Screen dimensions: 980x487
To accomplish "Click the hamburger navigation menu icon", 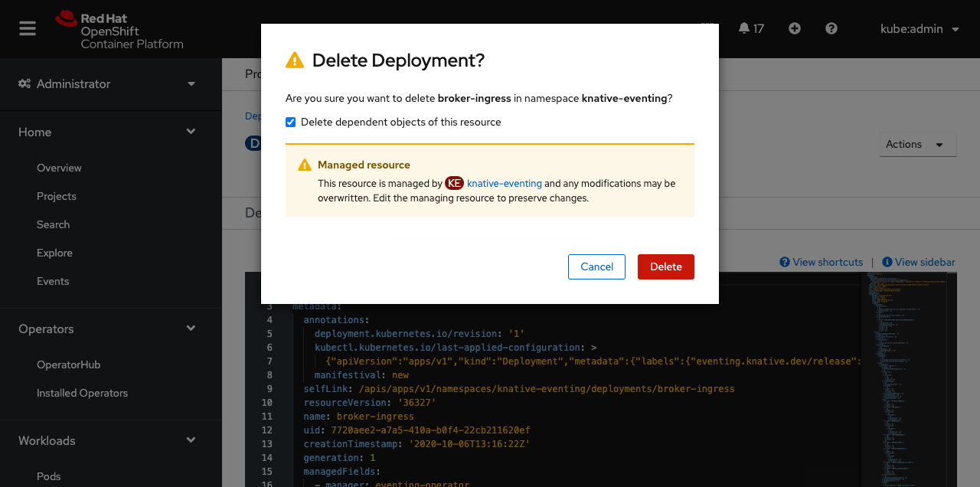I will click(28, 28).
